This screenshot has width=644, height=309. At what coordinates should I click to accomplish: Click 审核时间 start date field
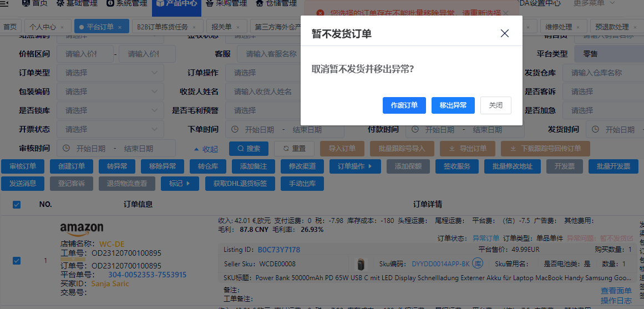coord(91,148)
